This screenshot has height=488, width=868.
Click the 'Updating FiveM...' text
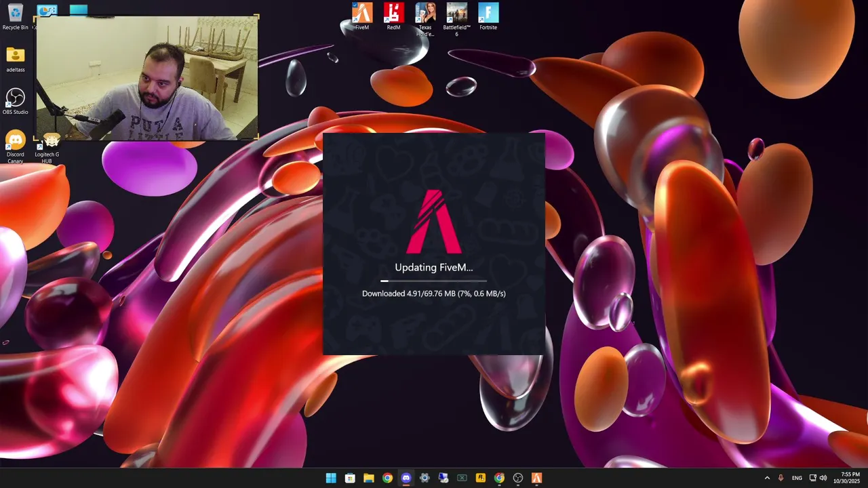click(x=434, y=268)
